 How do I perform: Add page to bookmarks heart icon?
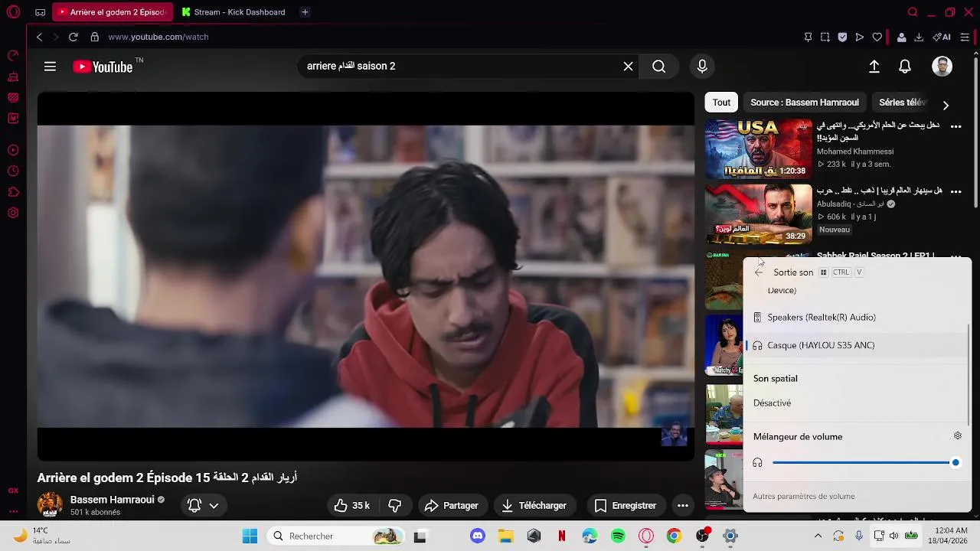[x=877, y=37]
